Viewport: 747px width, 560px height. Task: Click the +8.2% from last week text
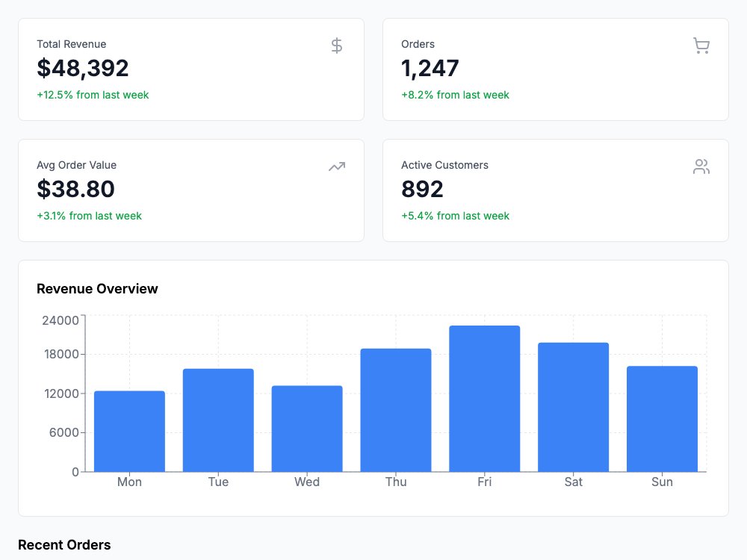(455, 95)
